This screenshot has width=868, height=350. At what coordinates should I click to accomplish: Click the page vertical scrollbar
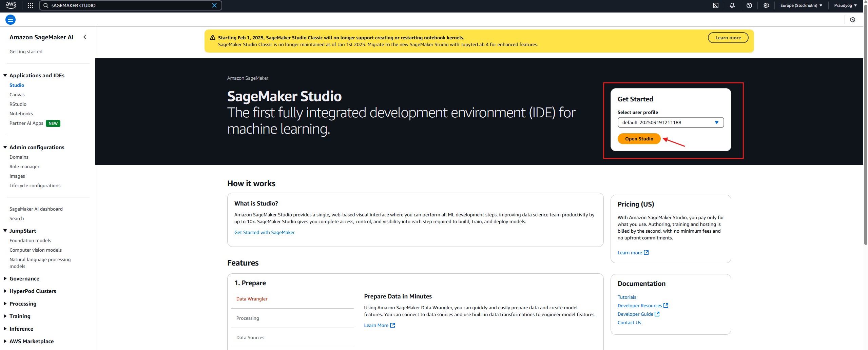pos(865,136)
